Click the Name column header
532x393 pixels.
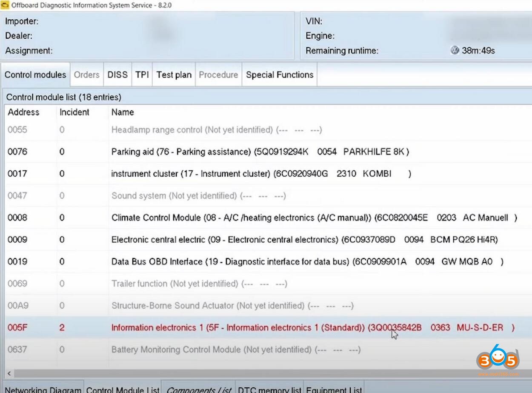pyautogui.click(x=123, y=112)
